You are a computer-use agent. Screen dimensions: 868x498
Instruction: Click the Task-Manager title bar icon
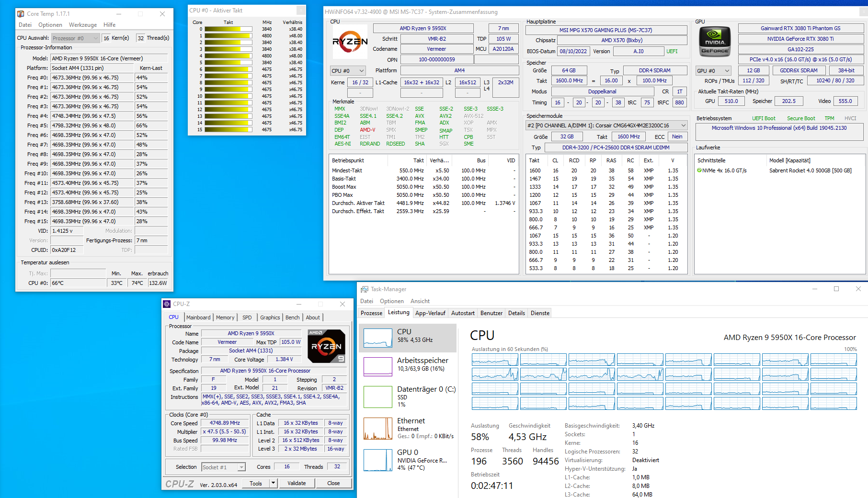click(365, 289)
